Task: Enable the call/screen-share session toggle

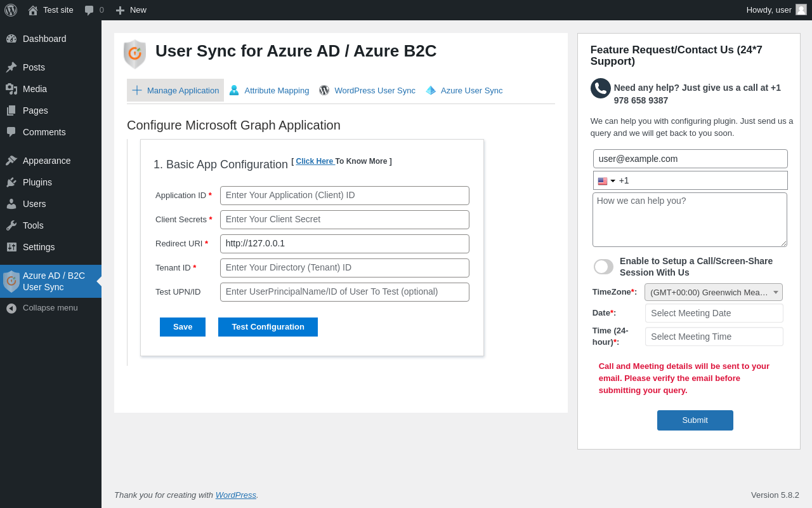Action: pos(603,267)
